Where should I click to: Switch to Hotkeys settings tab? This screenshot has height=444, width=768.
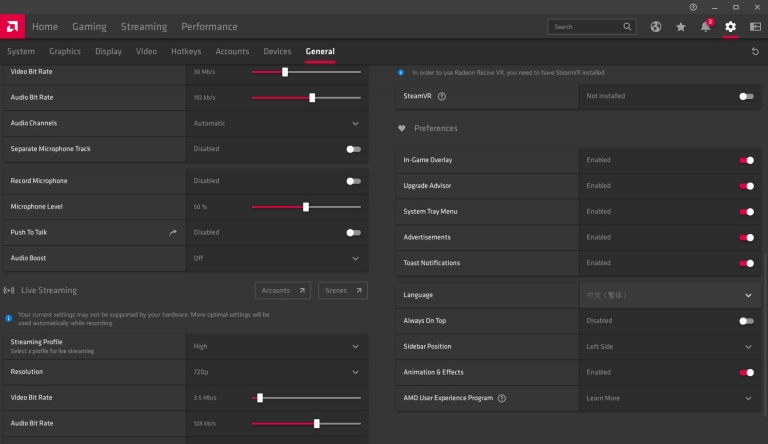click(186, 51)
